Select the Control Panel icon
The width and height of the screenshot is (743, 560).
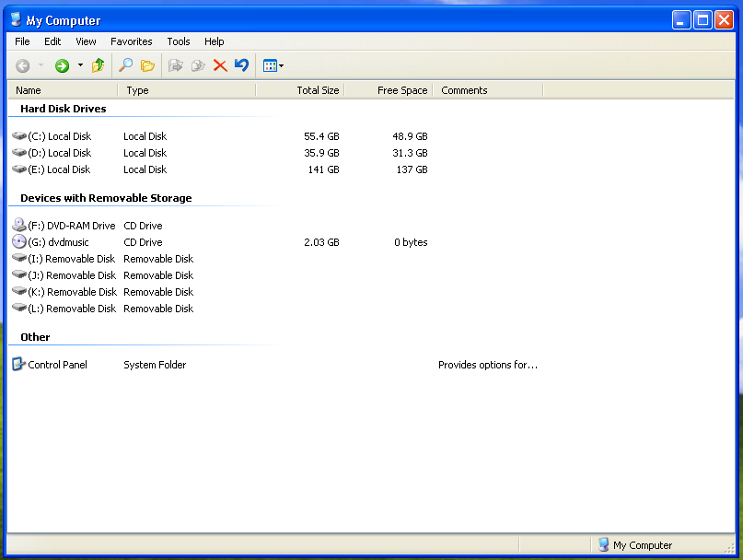point(18,364)
